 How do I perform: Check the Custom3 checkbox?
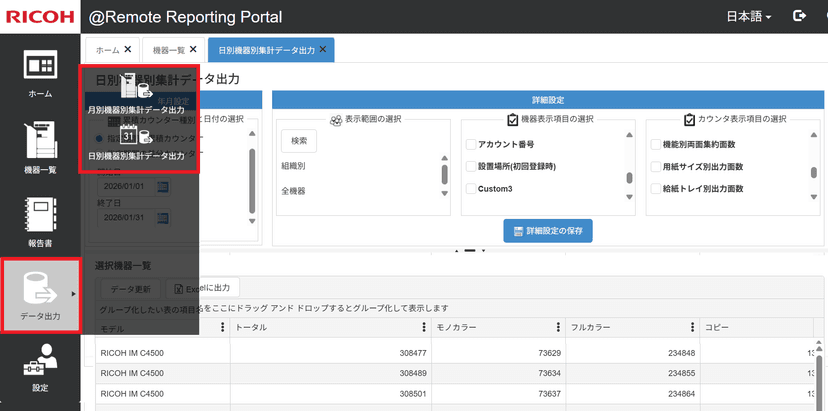[x=471, y=189]
